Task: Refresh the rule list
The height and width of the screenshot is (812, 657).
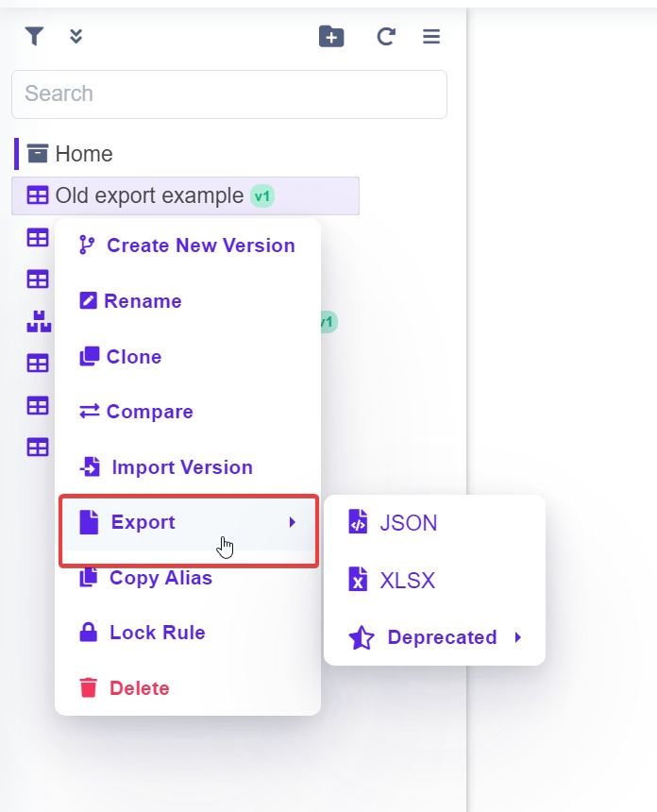Action: point(385,37)
